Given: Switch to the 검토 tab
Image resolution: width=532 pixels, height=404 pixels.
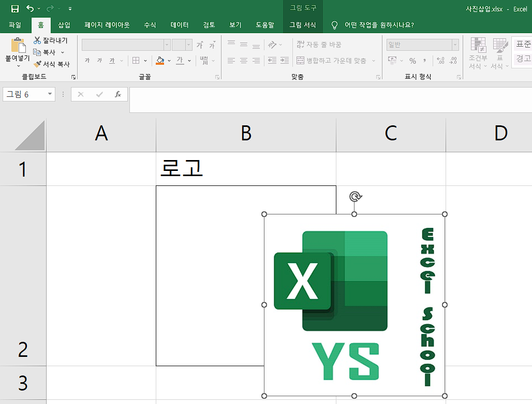Looking at the screenshot, I should [x=209, y=25].
